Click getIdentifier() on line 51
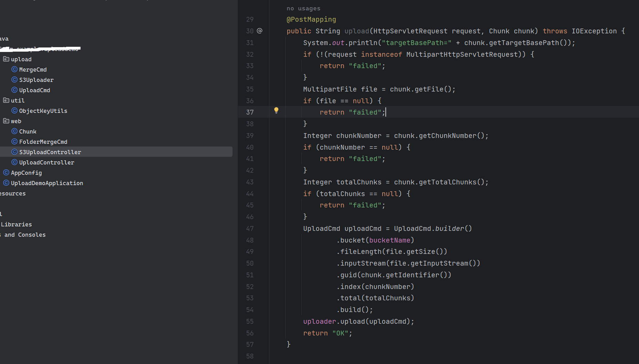The image size is (639, 364). pyautogui.click(x=417, y=275)
